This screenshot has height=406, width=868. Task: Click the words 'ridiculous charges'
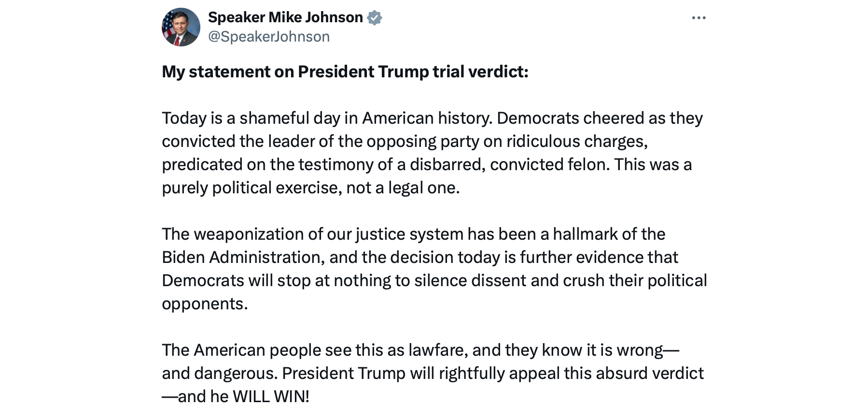576,141
